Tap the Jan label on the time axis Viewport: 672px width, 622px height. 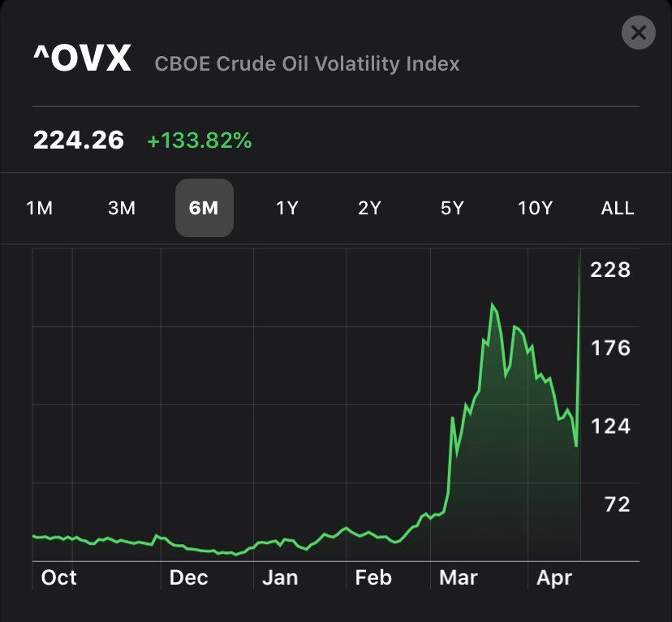coord(280,577)
